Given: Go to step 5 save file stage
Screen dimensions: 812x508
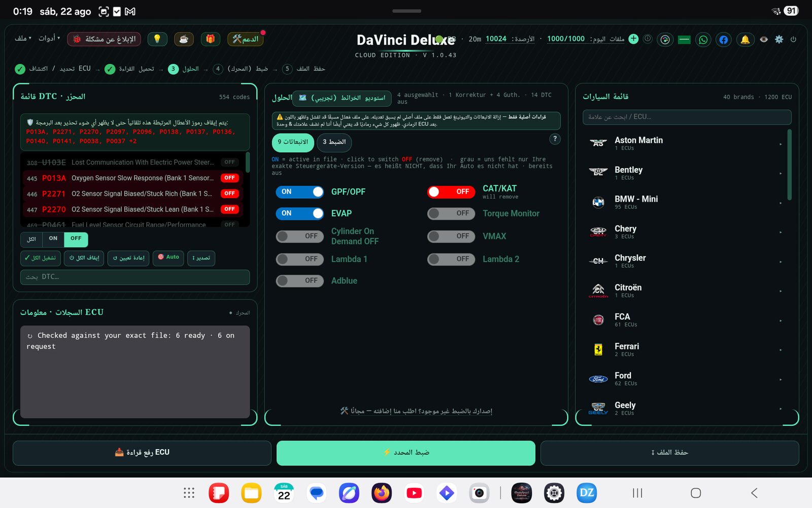Looking at the screenshot, I should point(303,69).
